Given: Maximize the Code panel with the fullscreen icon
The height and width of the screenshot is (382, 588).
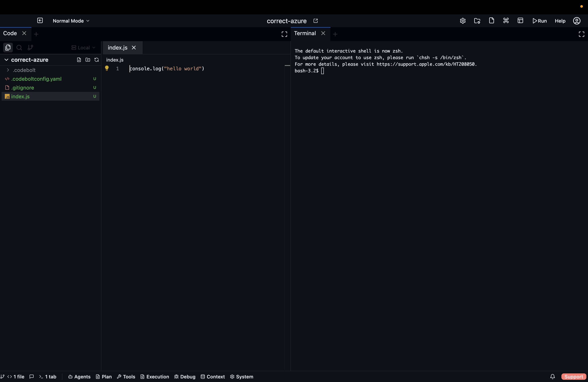Looking at the screenshot, I should pyautogui.click(x=284, y=34).
